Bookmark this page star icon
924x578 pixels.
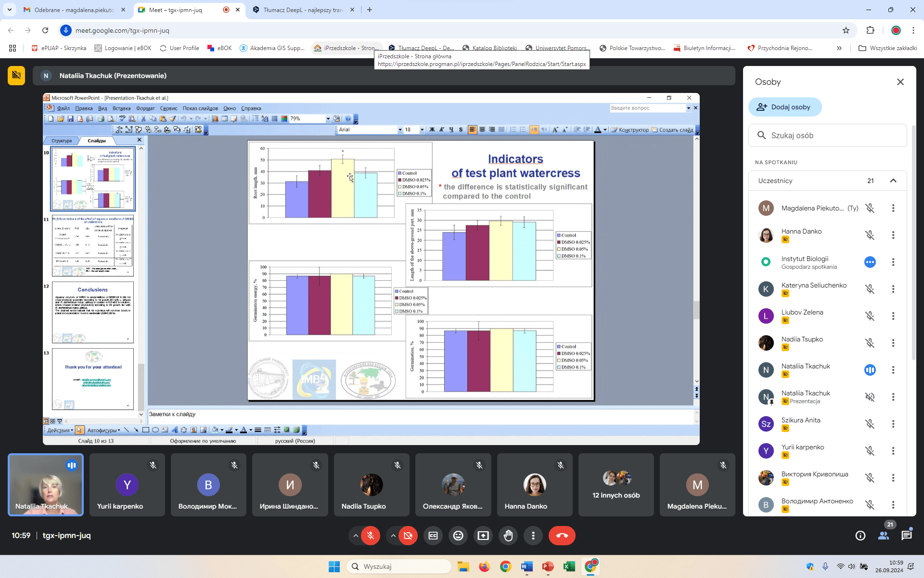846,30
